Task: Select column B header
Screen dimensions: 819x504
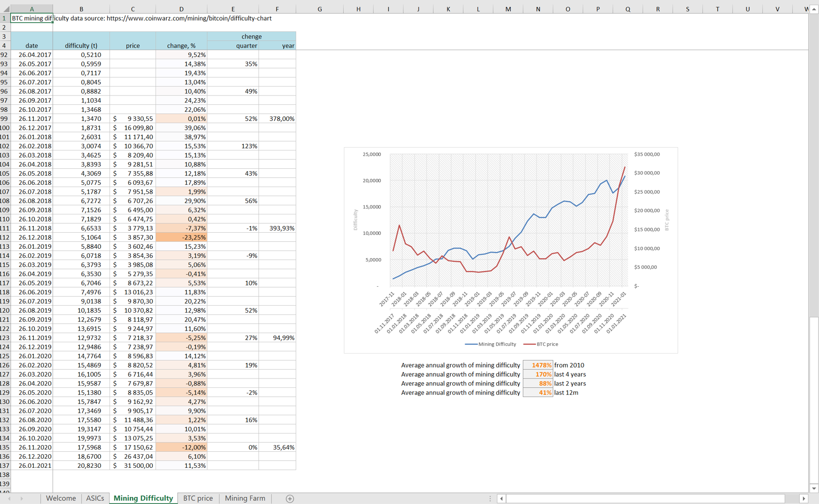Action: (x=81, y=9)
